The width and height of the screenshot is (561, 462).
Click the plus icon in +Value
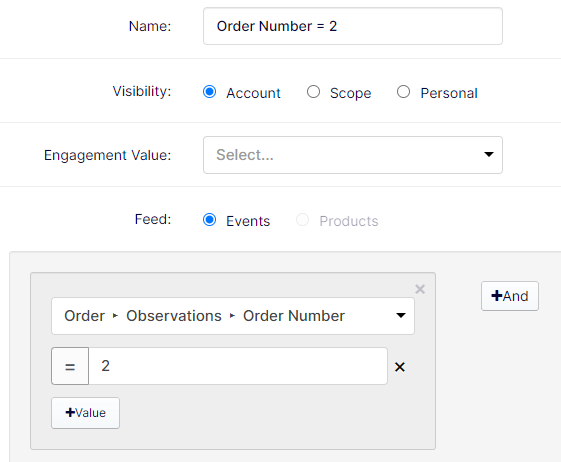pyautogui.click(x=70, y=412)
